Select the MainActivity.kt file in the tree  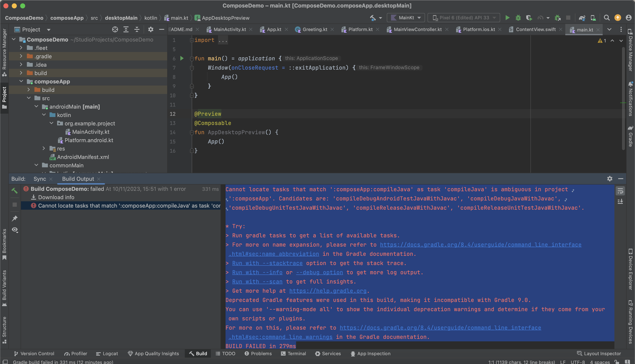[x=91, y=132]
